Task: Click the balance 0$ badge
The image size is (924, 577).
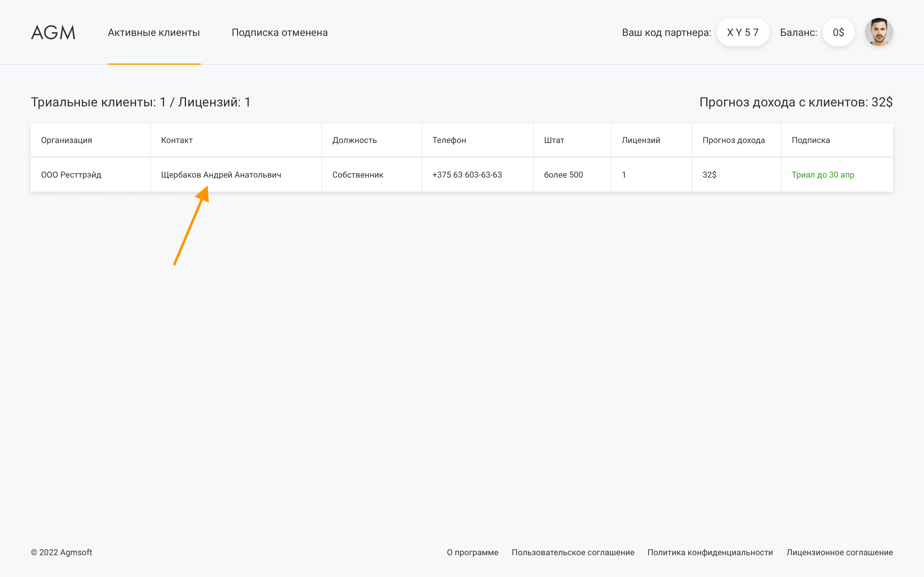Action: [x=838, y=32]
